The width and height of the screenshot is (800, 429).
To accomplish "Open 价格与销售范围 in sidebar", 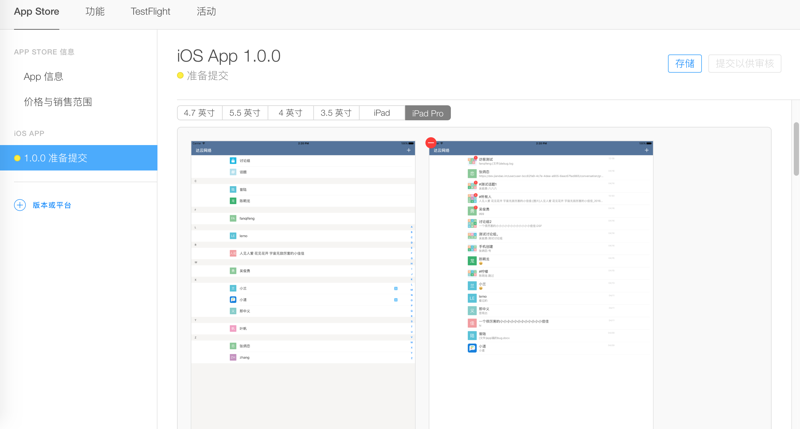I will (x=58, y=102).
